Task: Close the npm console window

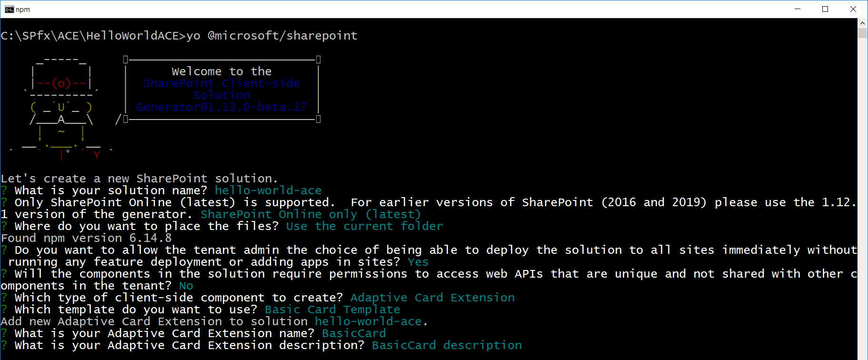Action: pyautogui.click(x=853, y=10)
